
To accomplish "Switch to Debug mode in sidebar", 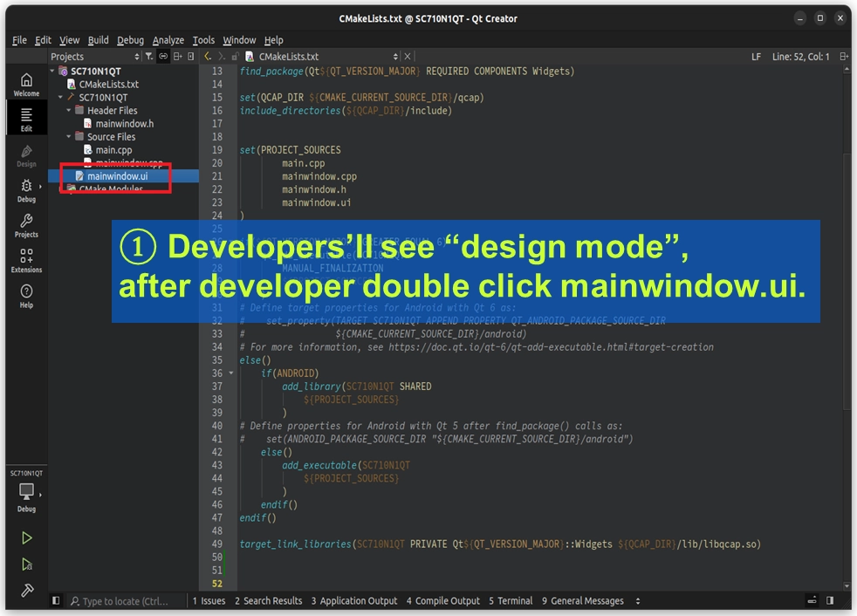I will (26, 189).
